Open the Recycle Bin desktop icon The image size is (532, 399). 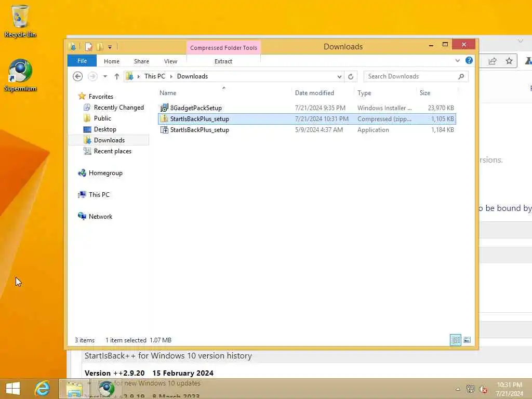20,20
